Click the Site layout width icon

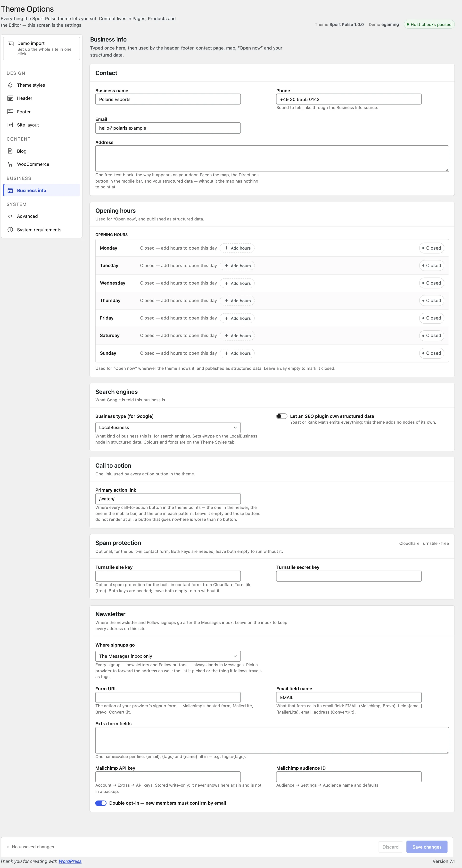[x=10, y=125]
